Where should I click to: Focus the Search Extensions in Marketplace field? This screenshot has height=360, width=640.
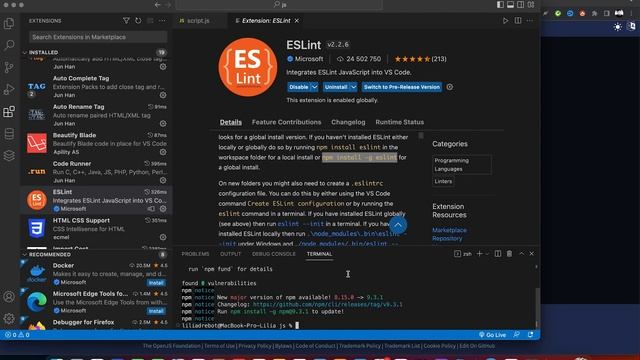(x=98, y=37)
